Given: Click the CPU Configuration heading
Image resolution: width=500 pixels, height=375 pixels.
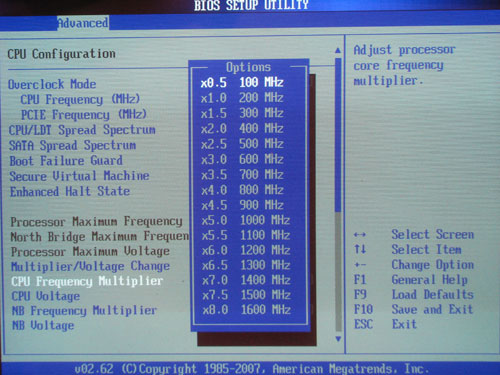Looking at the screenshot, I should pos(61,54).
